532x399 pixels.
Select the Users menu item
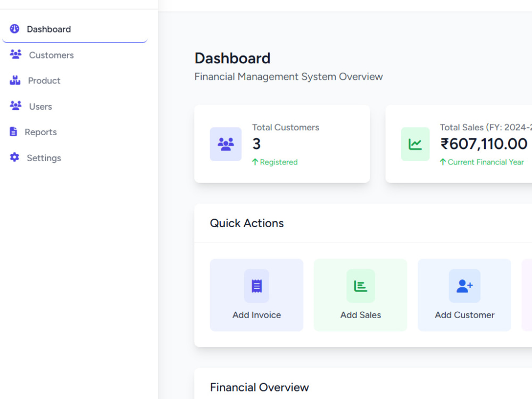[x=74, y=106]
